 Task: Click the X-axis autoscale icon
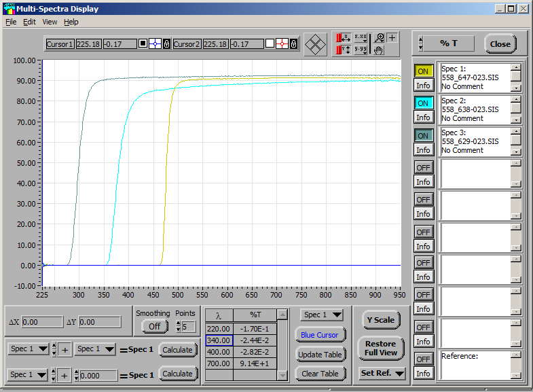click(344, 38)
